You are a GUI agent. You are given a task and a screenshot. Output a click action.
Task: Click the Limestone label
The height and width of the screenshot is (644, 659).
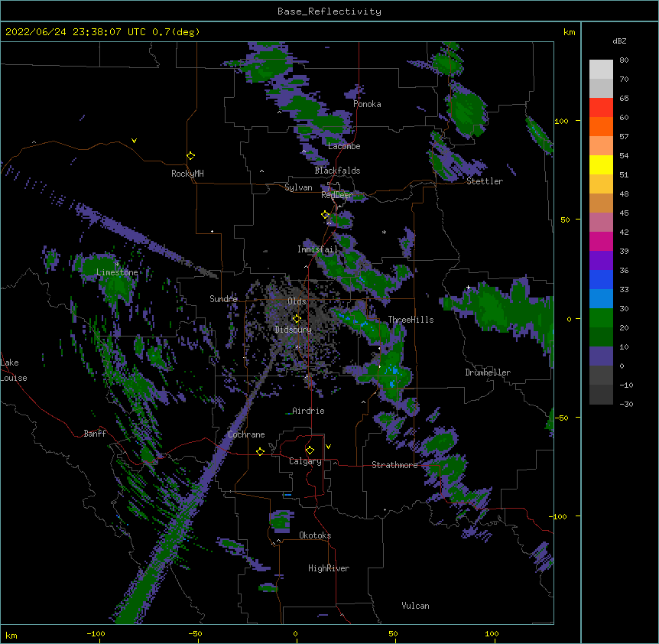pyautogui.click(x=117, y=272)
